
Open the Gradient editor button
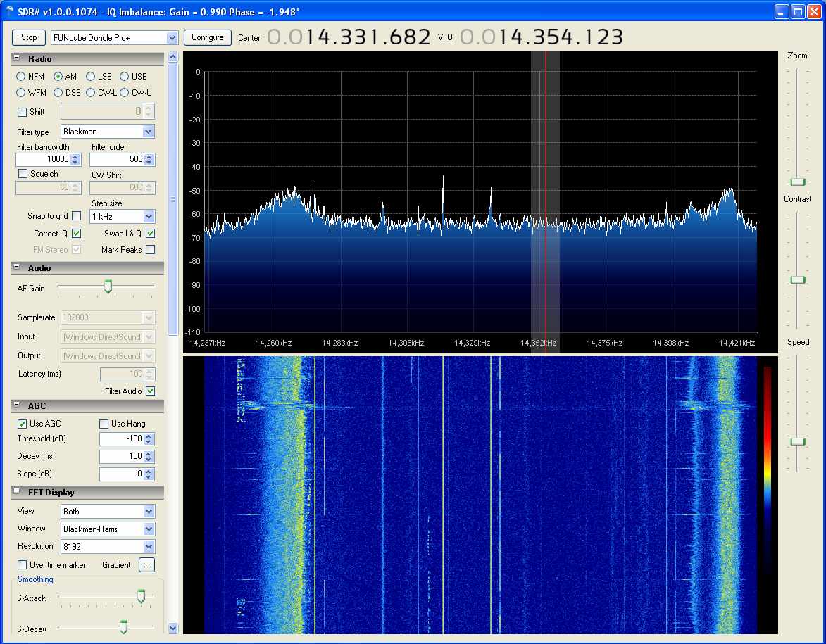click(146, 565)
